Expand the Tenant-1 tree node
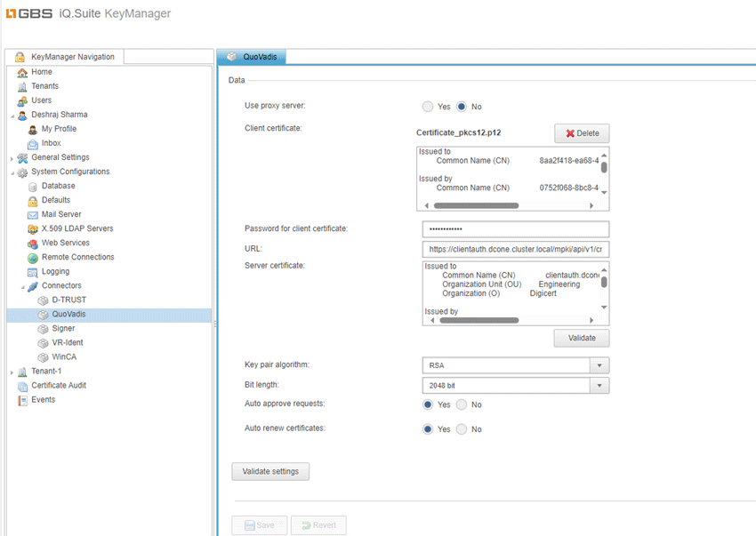This screenshot has width=756, height=536. click(12, 372)
